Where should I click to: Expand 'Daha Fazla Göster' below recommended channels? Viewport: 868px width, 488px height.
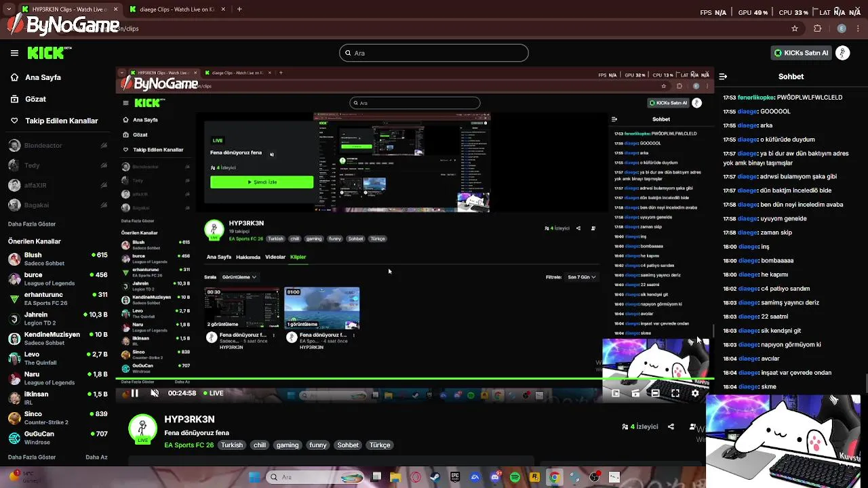click(x=32, y=457)
